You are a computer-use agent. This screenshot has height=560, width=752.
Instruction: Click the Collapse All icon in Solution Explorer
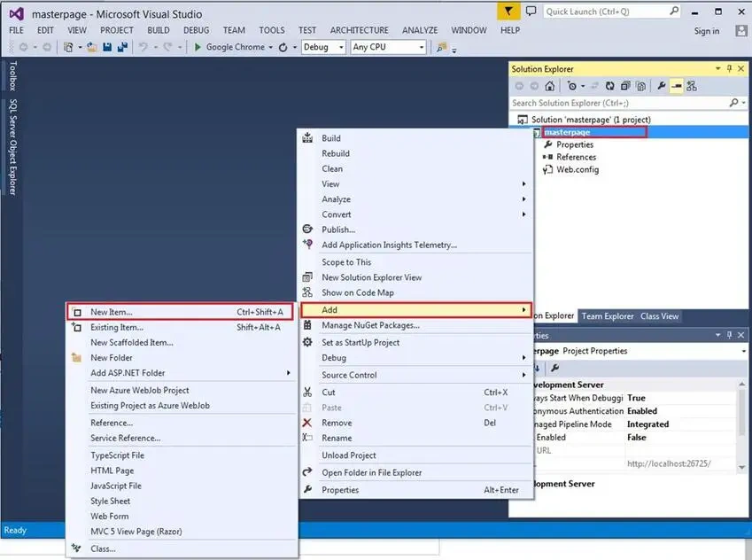point(625,86)
